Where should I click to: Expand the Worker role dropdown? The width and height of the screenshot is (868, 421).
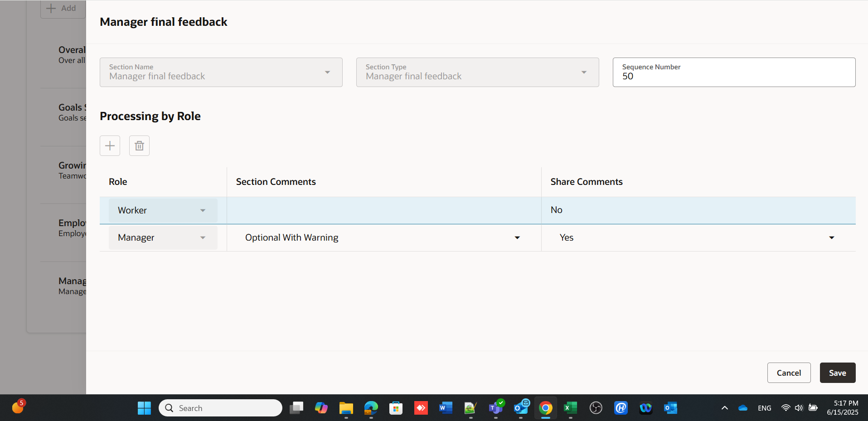click(x=163, y=210)
